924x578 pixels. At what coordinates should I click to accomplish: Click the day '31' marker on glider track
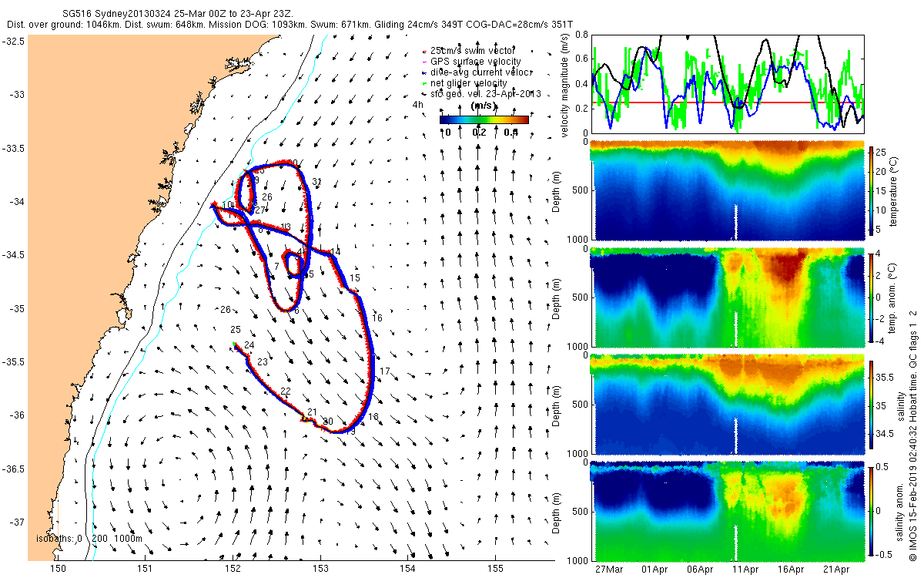coord(317,182)
